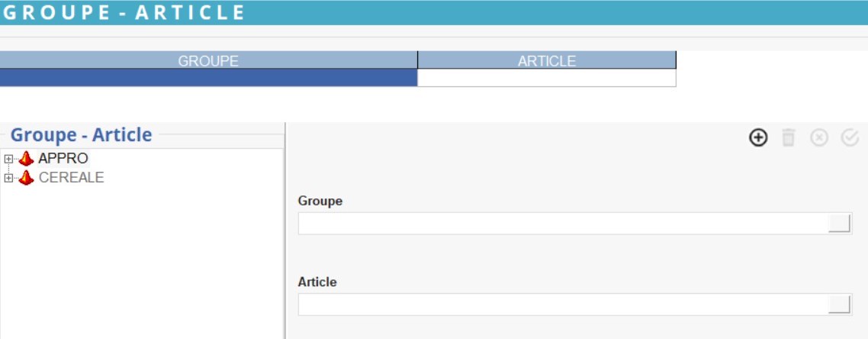Click the trash delete icon
This screenshot has width=868, height=339.
[789, 137]
